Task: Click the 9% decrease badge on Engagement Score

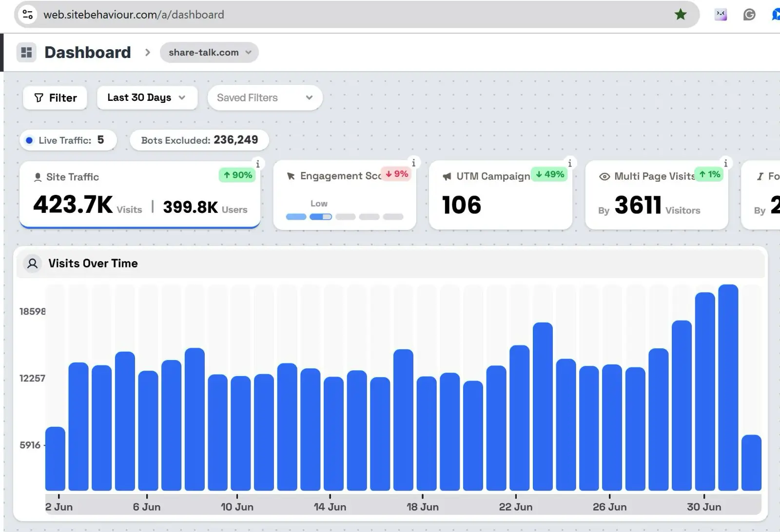Action: (x=397, y=174)
